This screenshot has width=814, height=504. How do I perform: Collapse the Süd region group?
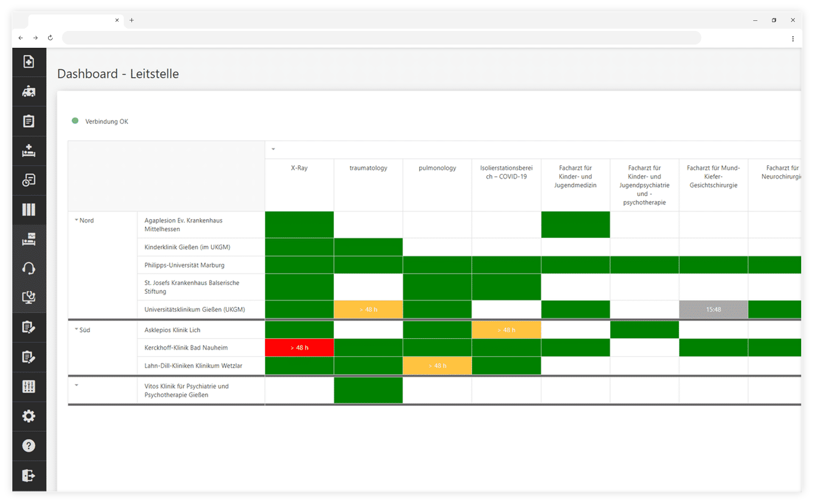click(x=76, y=329)
